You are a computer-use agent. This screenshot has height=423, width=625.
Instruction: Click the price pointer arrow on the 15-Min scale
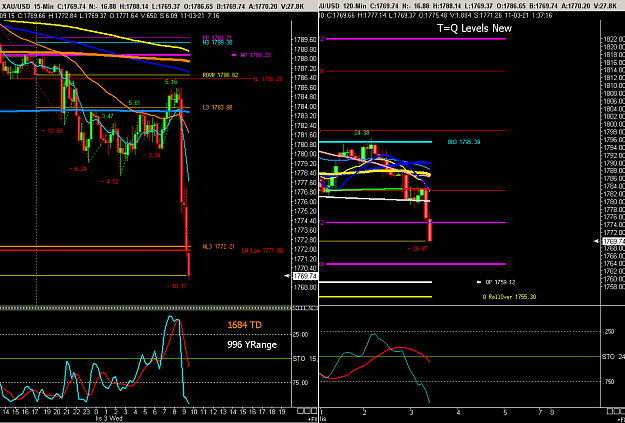click(288, 276)
